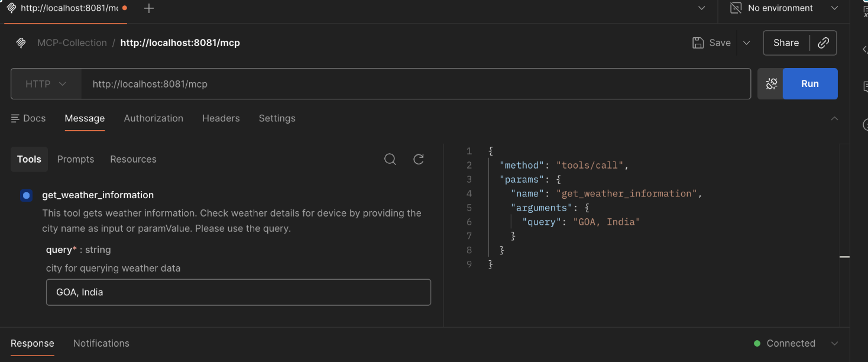The height and width of the screenshot is (362, 868).
Task: Click the connection icon left of Run
Action: tap(771, 84)
